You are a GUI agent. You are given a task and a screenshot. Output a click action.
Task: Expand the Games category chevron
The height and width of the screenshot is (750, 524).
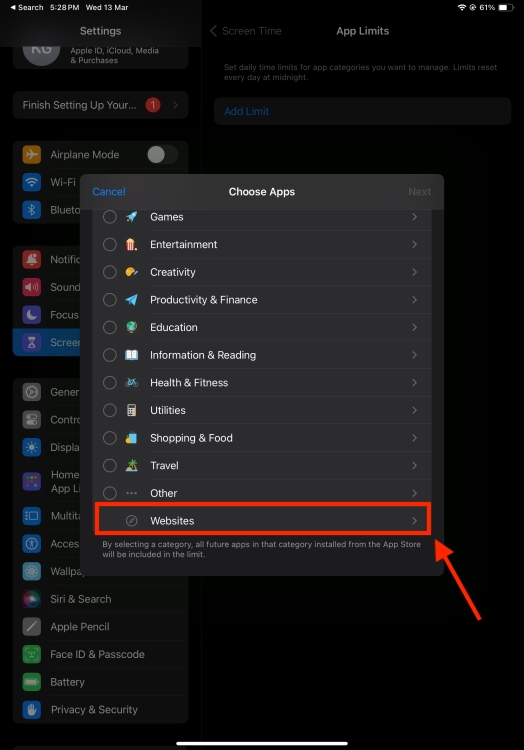point(415,217)
